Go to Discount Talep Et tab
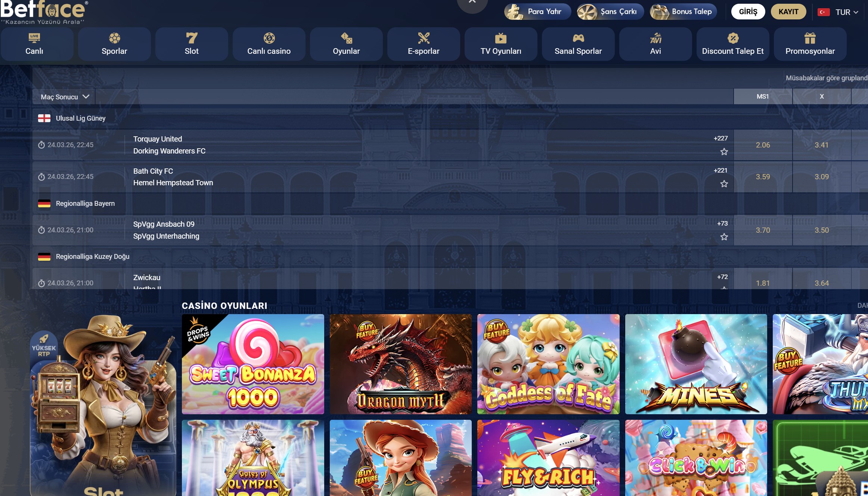868x496 pixels. pos(732,44)
